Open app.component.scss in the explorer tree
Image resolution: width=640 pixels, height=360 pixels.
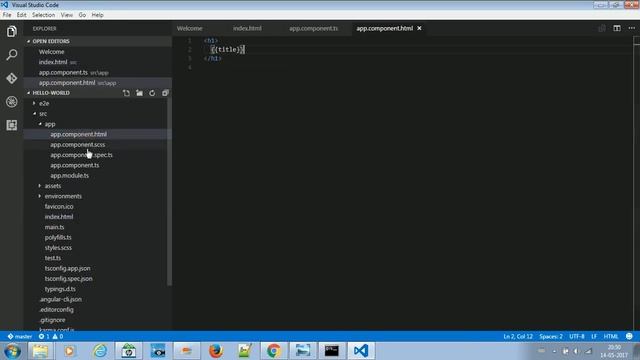click(78, 144)
